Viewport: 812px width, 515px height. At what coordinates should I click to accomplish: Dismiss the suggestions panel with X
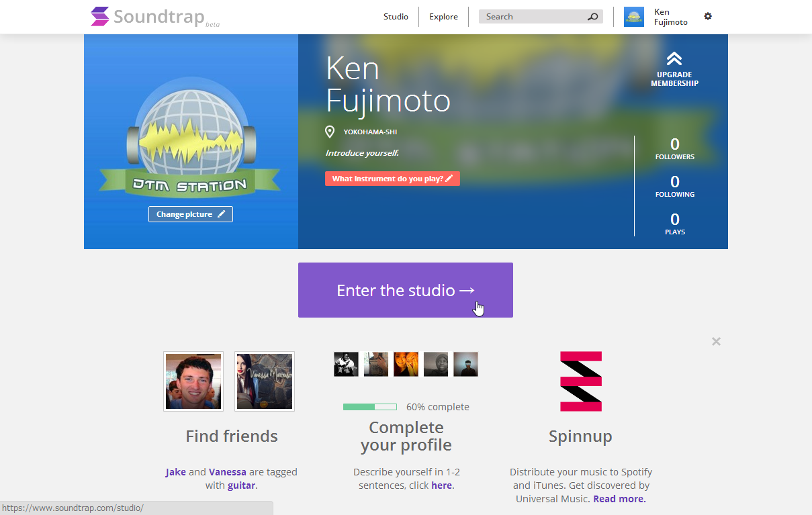coord(716,341)
